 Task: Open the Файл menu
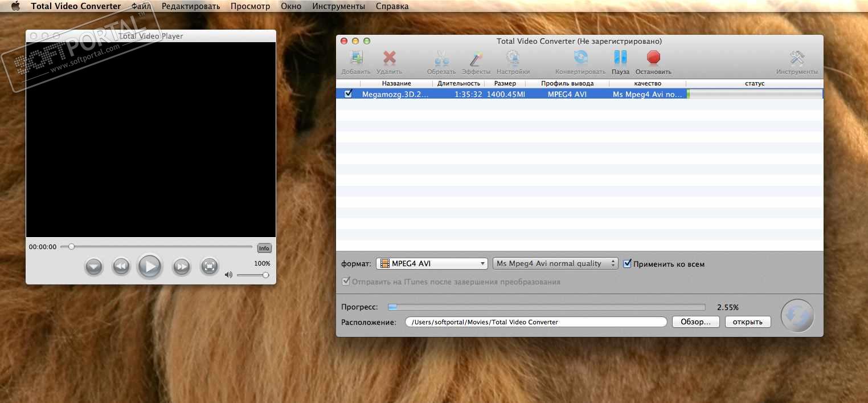pos(141,6)
